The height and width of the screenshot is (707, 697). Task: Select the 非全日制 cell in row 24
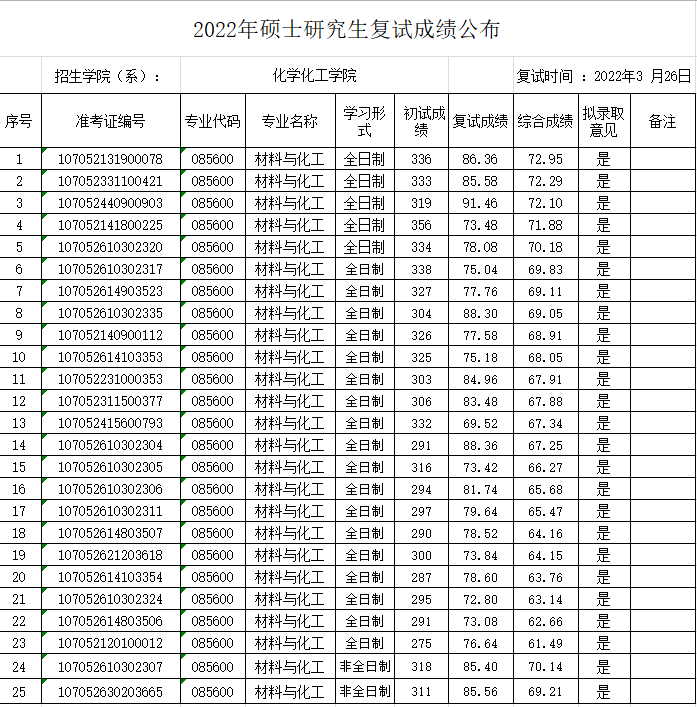[x=364, y=666]
